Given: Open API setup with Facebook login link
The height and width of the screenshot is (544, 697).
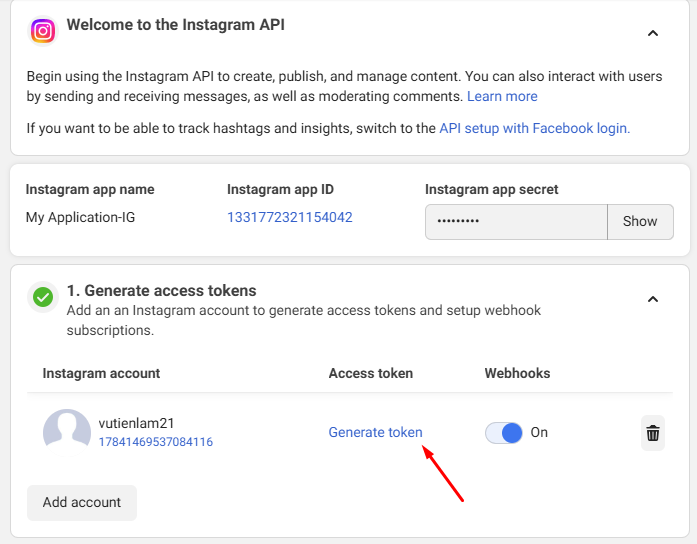Looking at the screenshot, I should (x=534, y=128).
